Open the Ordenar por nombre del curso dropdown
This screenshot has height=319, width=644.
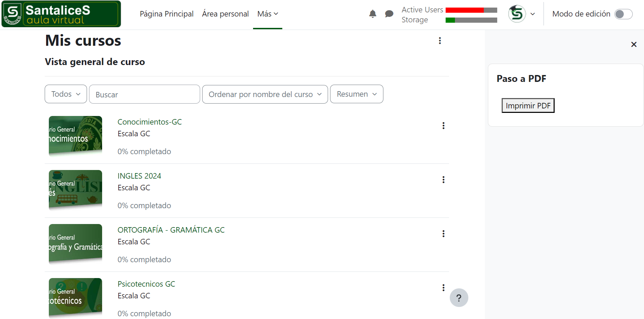click(265, 94)
